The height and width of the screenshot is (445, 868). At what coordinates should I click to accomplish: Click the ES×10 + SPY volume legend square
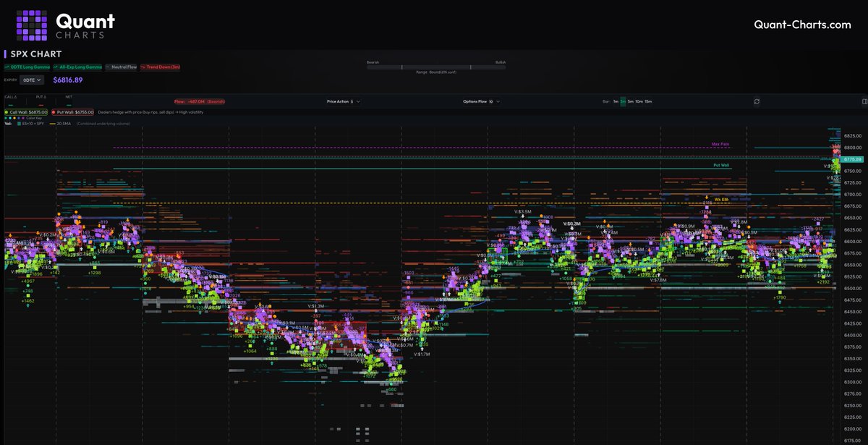coord(19,124)
